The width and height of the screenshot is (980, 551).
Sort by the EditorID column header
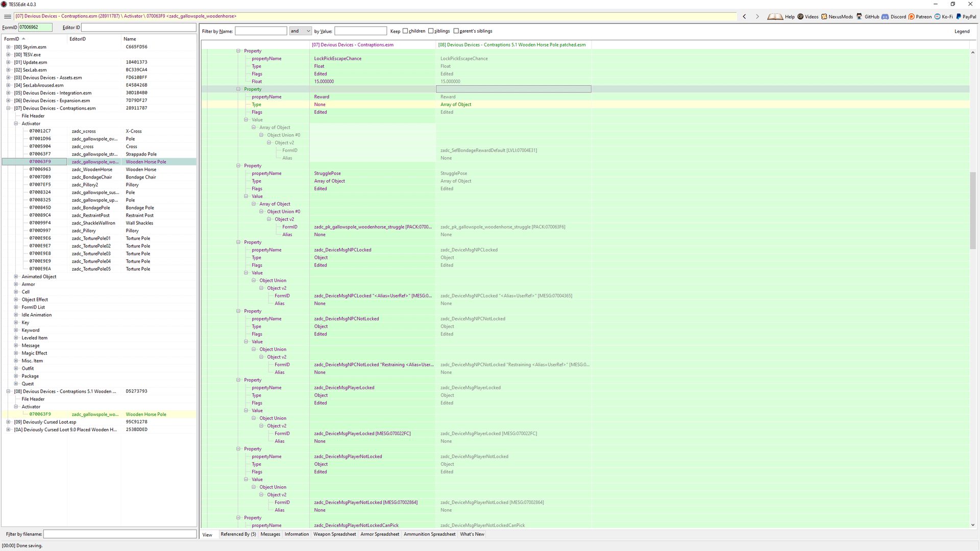pos(94,39)
